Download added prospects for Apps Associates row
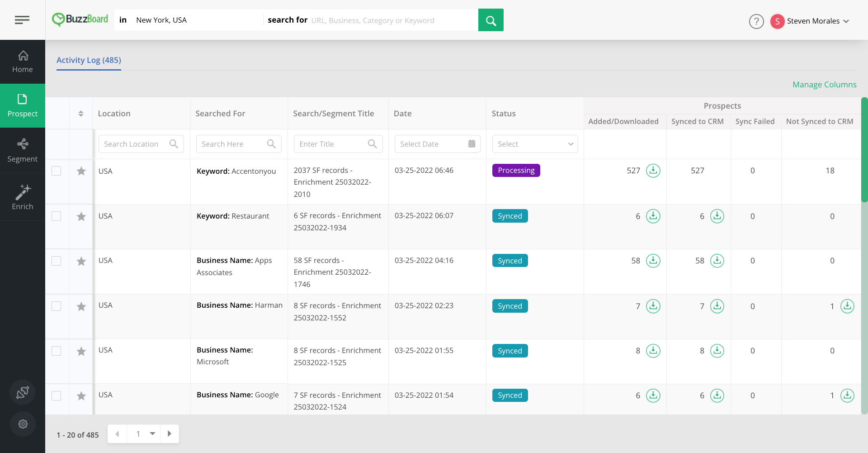 (653, 261)
